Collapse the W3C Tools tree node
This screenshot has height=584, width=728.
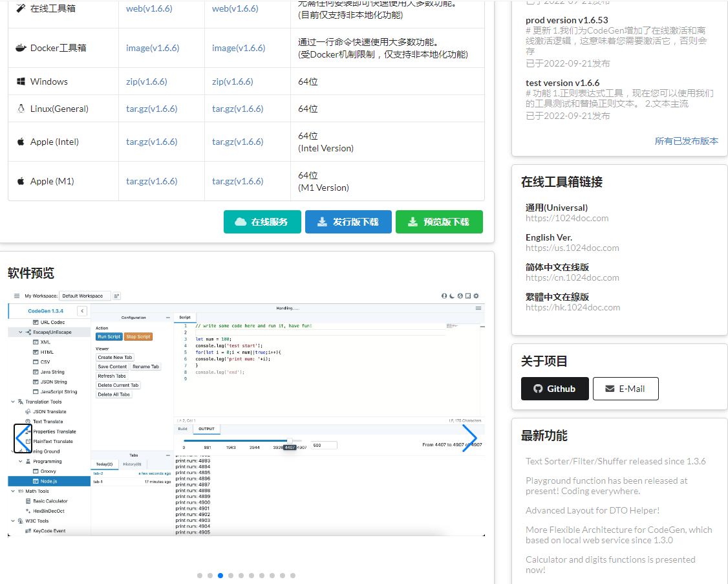coord(13,521)
